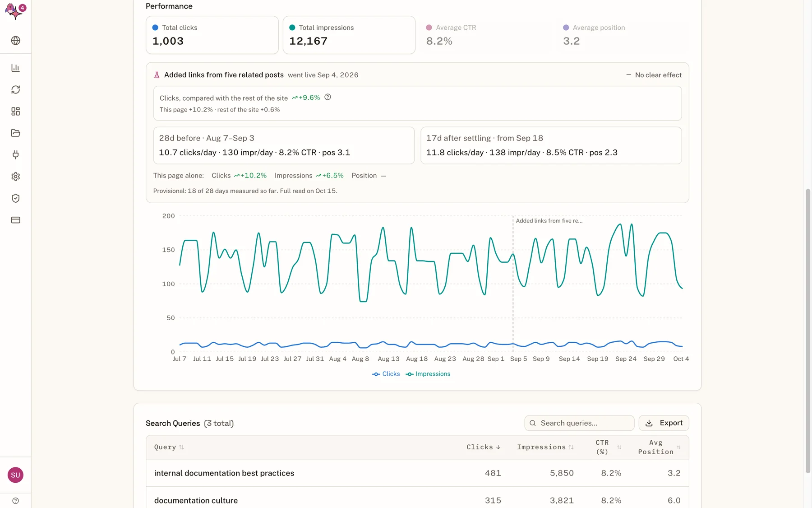812x508 pixels.
Task: Click the page vertical scrollbar thumb
Action: coord(808,331)
